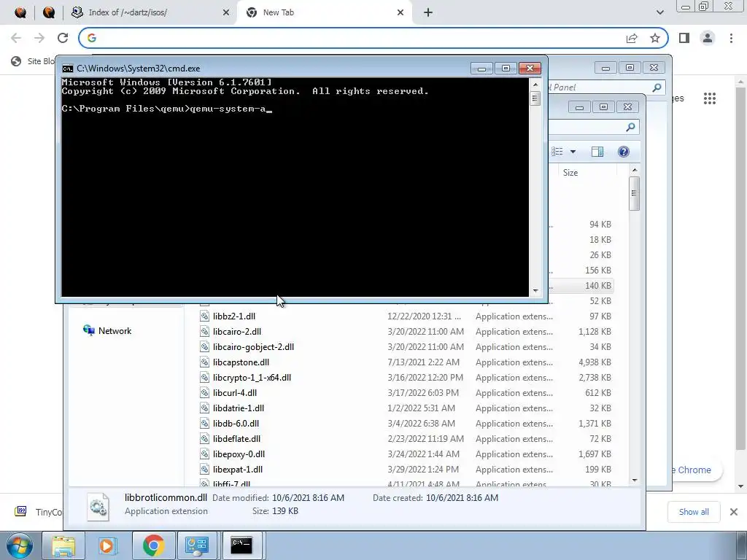Show all downloads in Chrome
The width and height of the screenshot is (747, 560).
coord(693,512)
